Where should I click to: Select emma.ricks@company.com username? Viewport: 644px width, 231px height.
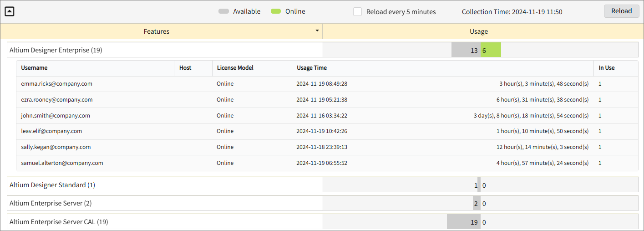[56, 84]
